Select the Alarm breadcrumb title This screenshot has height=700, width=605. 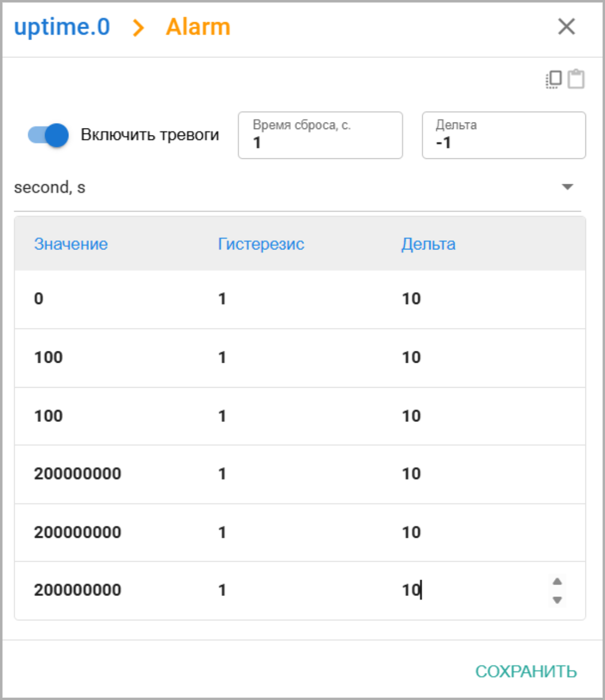click(198, 27)
